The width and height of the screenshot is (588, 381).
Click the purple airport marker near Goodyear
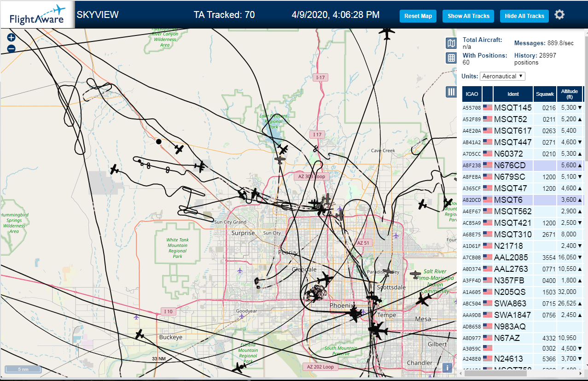point(241,316)
